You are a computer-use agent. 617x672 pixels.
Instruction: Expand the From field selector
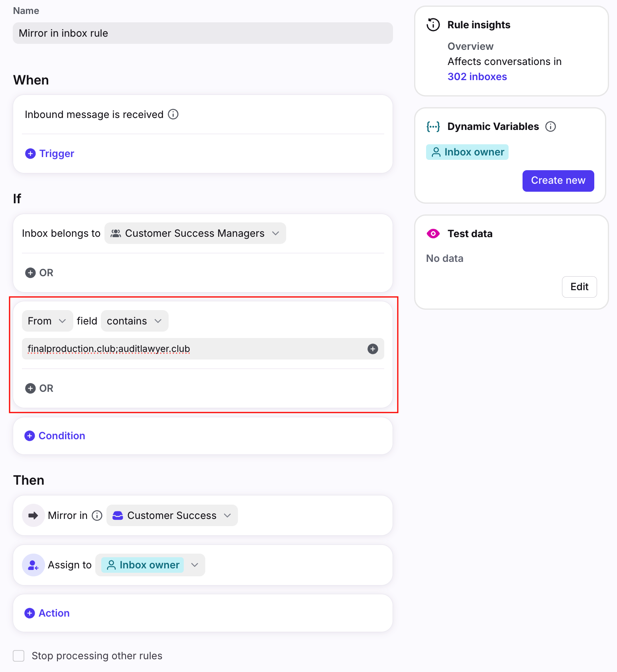coord(47,321)
